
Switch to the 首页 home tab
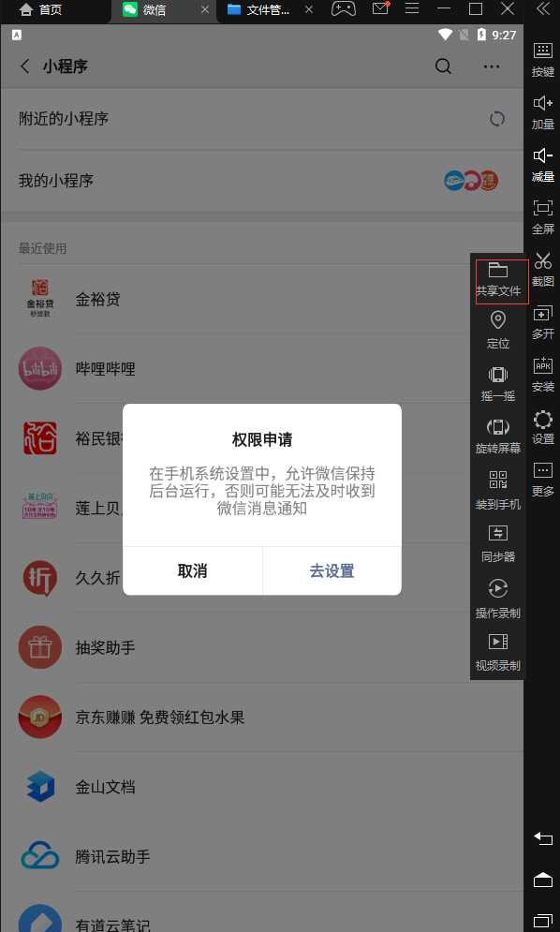point(40,10)
